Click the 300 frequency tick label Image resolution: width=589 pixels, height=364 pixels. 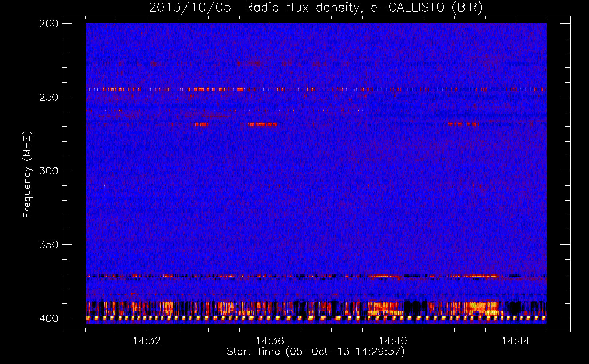click(x=49, y=171)
